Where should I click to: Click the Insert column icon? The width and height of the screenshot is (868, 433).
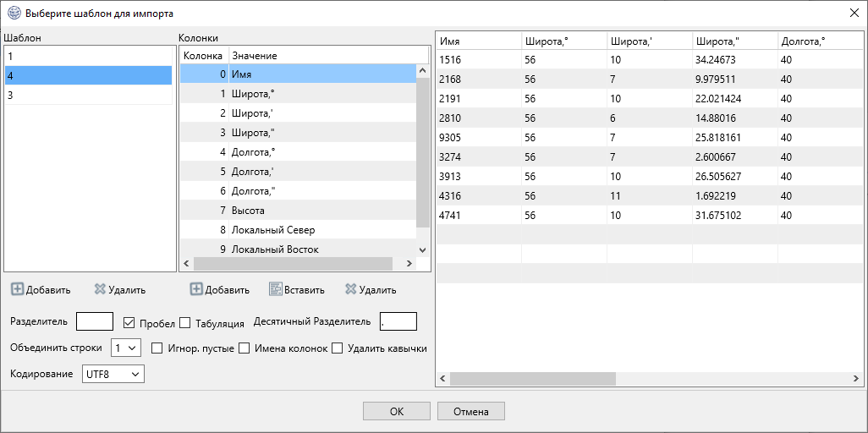tap(276, 289)
